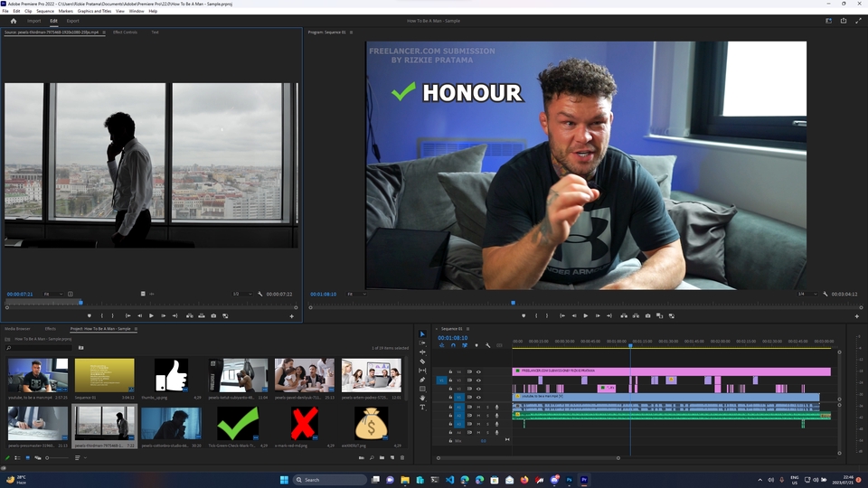This screenshot has height=488, width=868.
Task: Switch to Media Browser tab
Action: click(x=17, y=329)
